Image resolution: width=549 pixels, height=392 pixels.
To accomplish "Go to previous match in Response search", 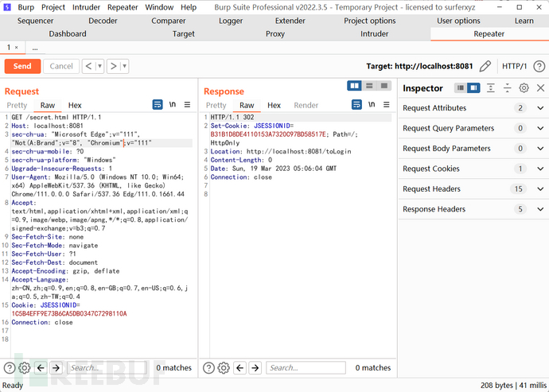I will click(x=239, y=368).
